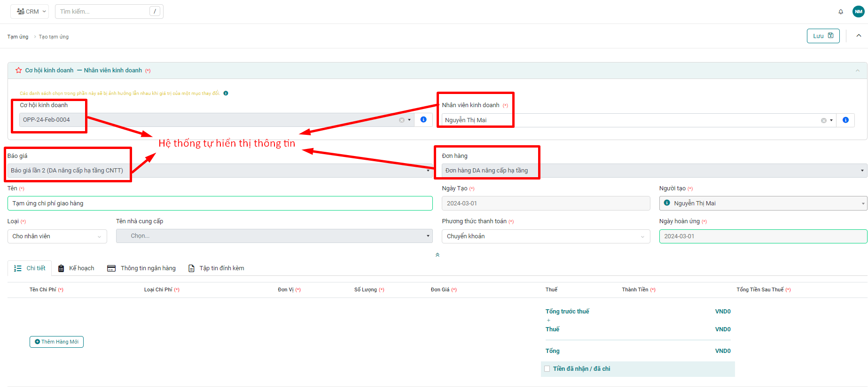Open the Thông tin ngân hàng tab
Viewport: 868px width, 391px height.
coord(141,268)
